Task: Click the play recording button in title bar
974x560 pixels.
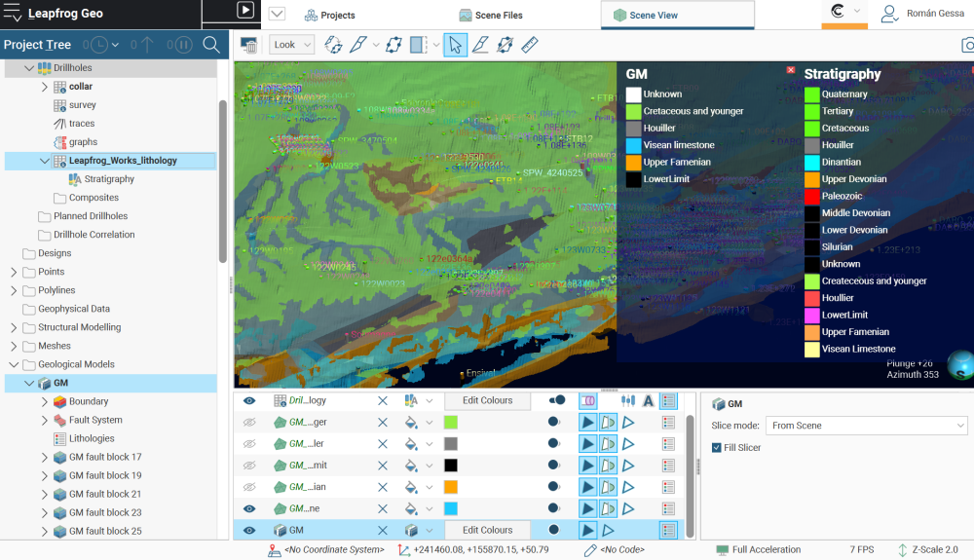Action: [245, 11]
